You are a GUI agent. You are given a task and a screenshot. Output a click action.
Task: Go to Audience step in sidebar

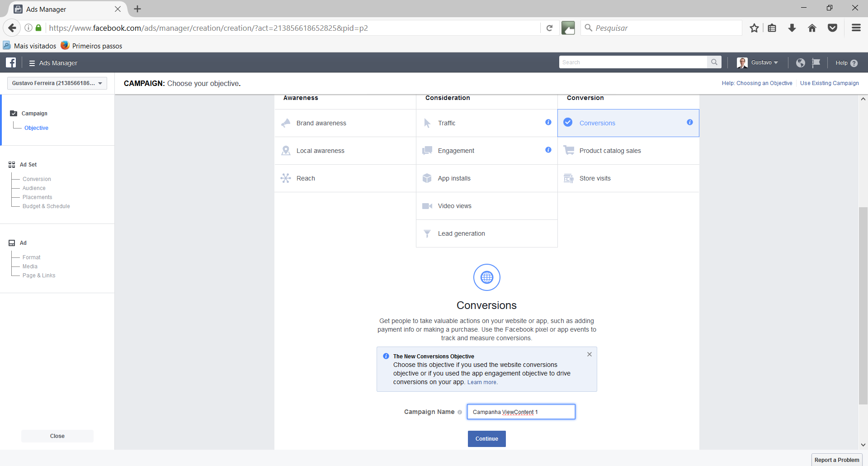[x=34, y=188]
